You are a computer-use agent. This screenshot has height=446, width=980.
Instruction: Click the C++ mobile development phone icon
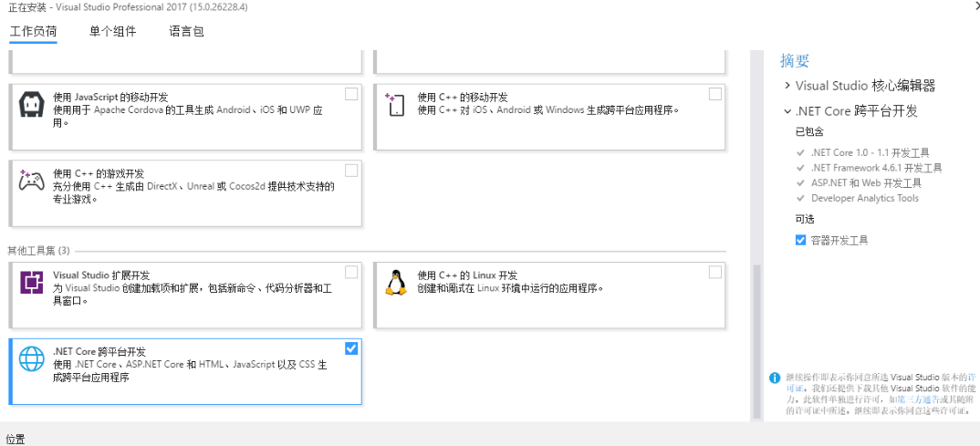click(x=396, y=104)
